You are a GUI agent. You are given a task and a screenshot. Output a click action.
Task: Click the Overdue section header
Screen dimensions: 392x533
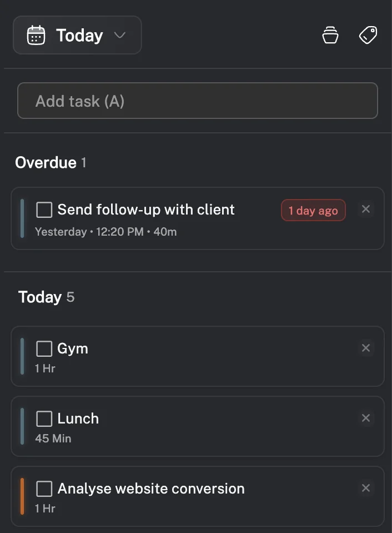tap(46, 162)
